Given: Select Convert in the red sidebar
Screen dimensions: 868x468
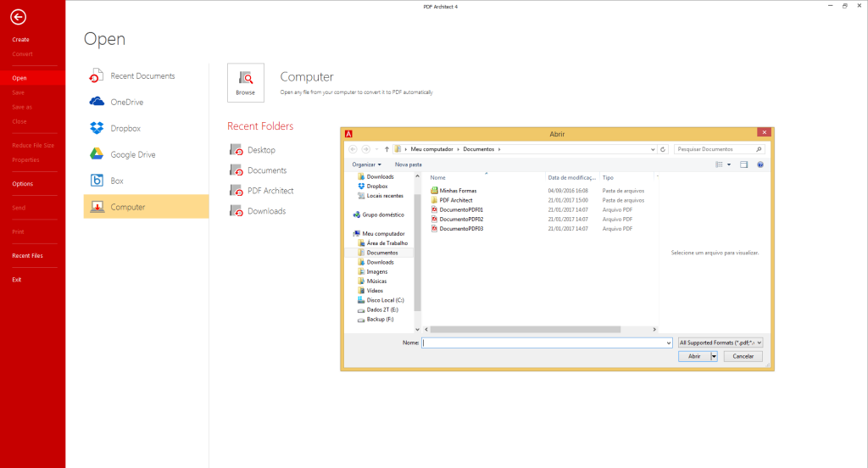Looking at the screenshot, I should (x=22, y=54).
